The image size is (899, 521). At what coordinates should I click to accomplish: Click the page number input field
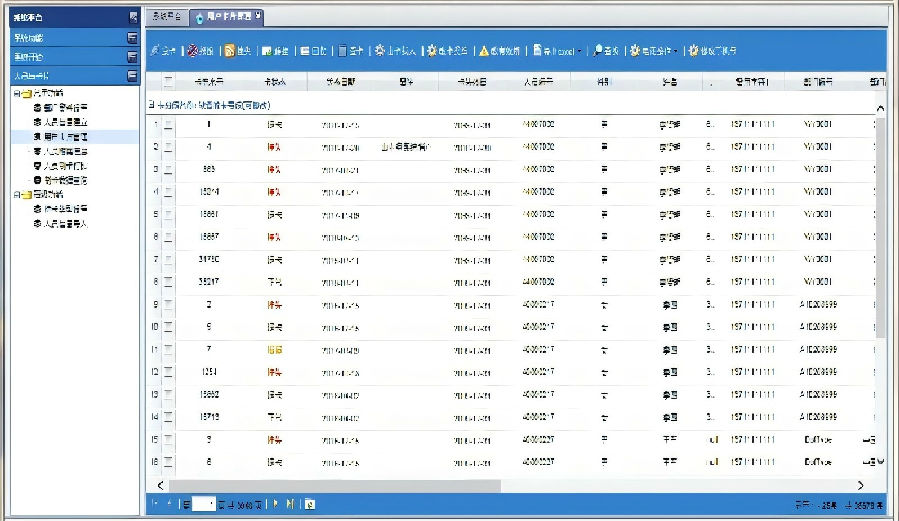(x=203, y=504)
